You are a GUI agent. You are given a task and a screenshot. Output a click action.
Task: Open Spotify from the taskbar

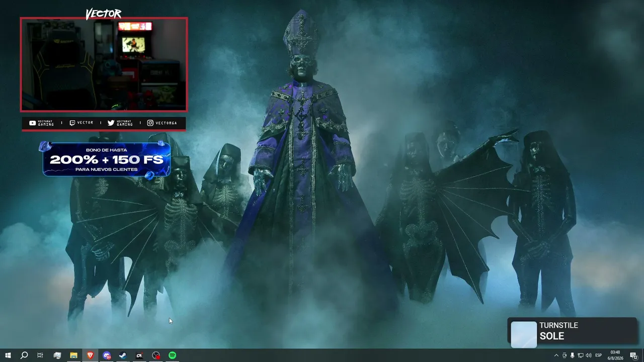(x=173, y=355)
